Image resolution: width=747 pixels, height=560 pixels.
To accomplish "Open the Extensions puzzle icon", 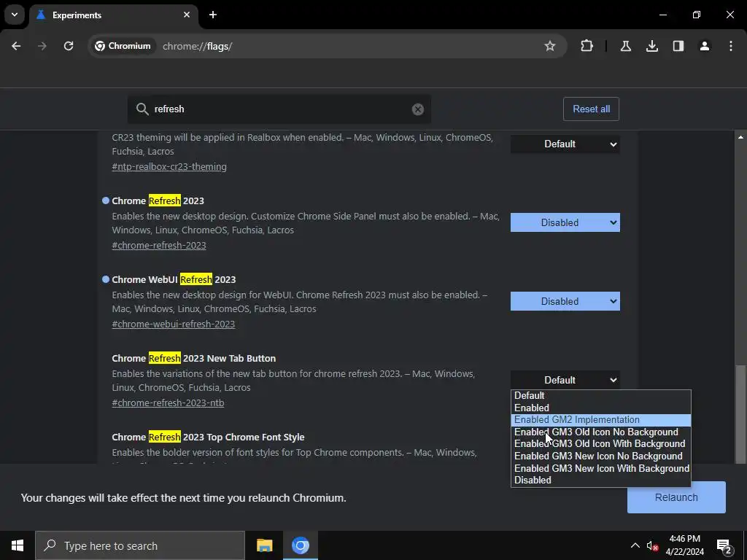I will coord(587,46).
